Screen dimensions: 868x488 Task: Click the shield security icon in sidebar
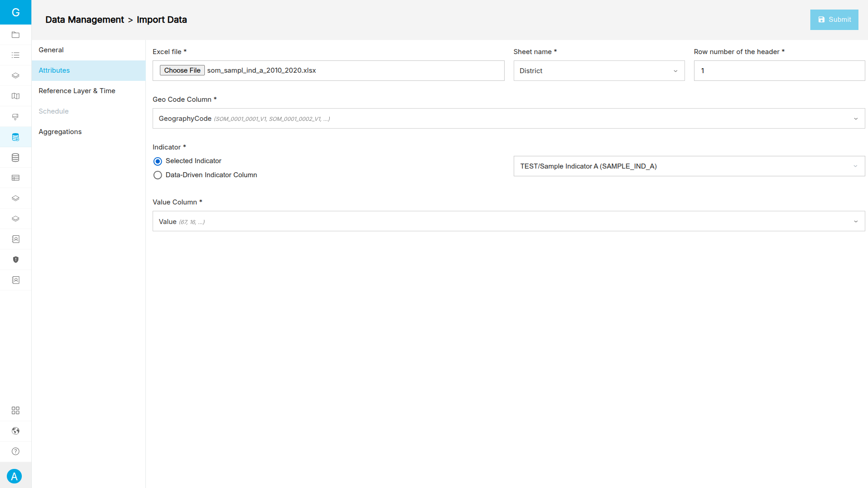[15, 259]
